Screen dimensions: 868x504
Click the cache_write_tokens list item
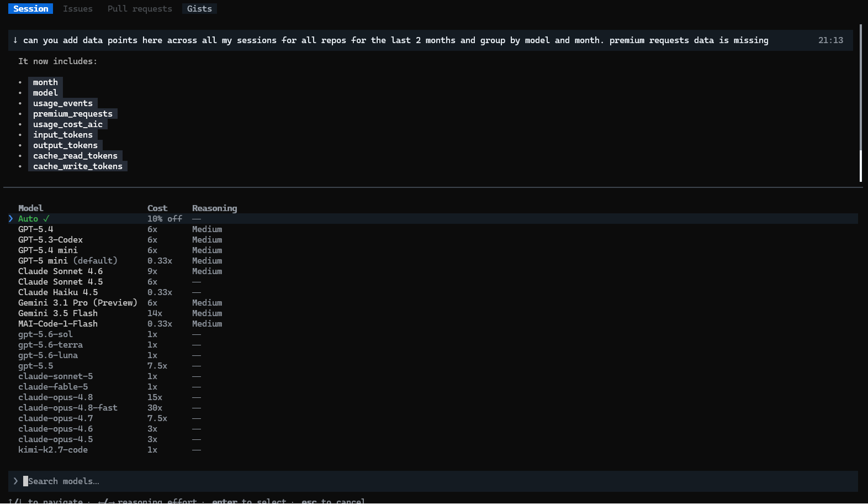click(x=78, y=166)
